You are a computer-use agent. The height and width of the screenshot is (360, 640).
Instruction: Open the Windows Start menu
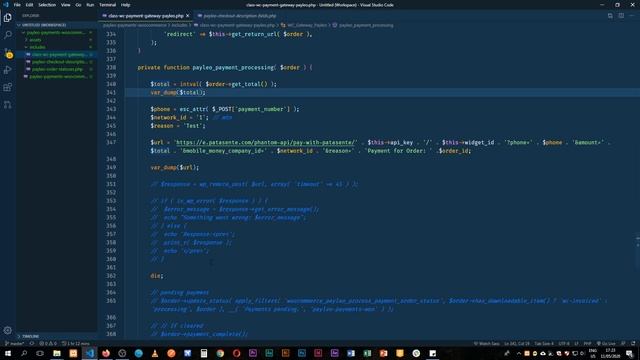point(8,353)
